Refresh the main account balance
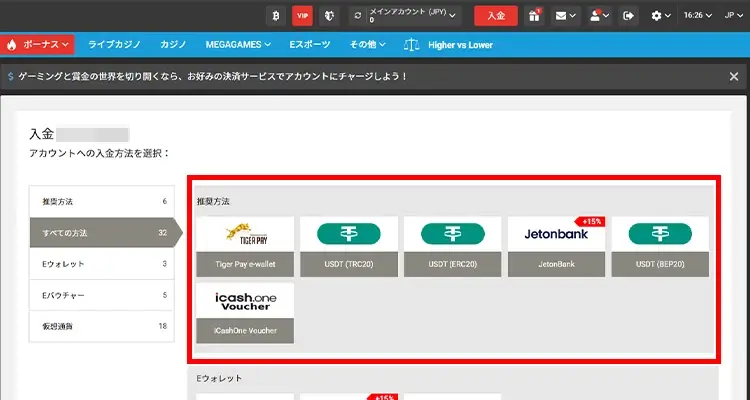The image size is (750, 400). [357, 16]
